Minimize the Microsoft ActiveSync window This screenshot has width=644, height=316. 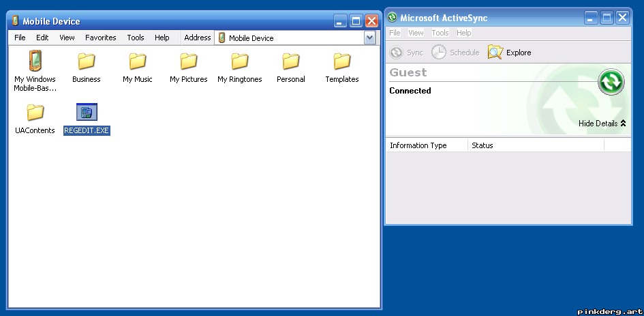tap(591, 18)
